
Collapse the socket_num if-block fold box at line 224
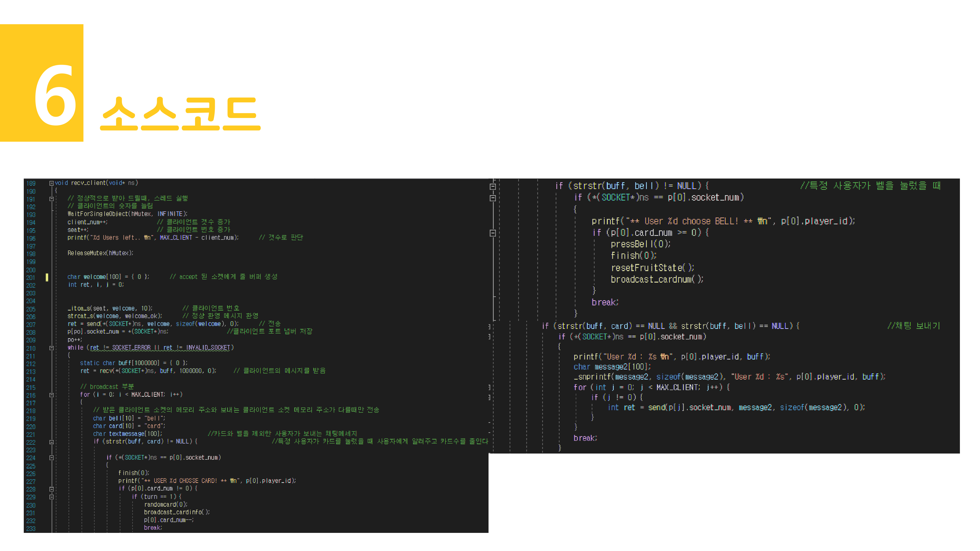51,458
